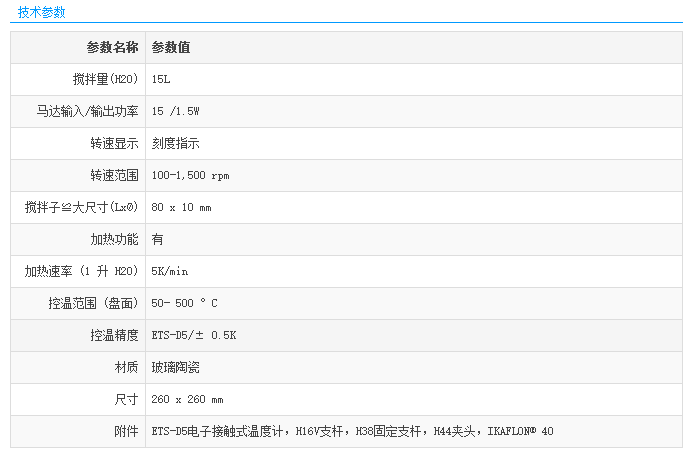Click the 260 x 260 mm value
697x457 pixels.
187,400
